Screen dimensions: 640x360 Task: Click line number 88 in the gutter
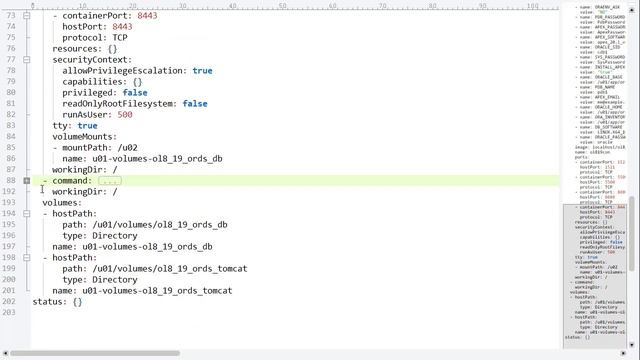(11, 180)
